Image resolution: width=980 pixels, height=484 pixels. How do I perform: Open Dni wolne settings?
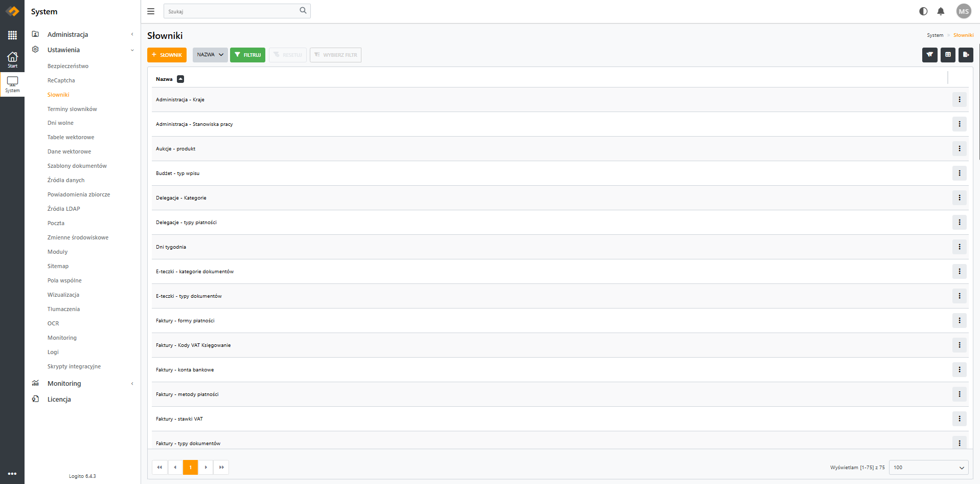coord(60,123)
